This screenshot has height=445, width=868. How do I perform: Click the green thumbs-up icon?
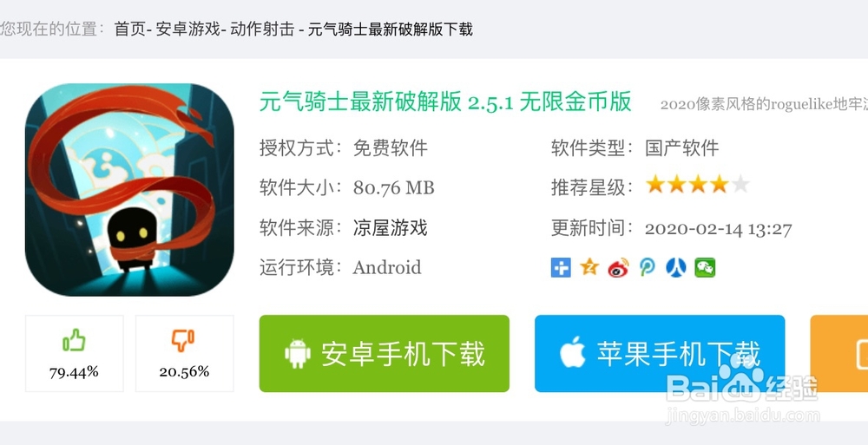point(74,340)
